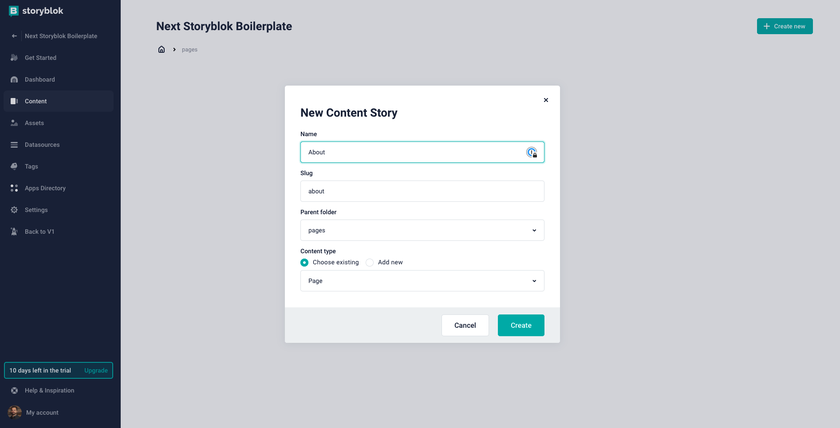Go to home breadcrumb icon
This screenshot has height=428, width=840.
click(x=161, y=49)
